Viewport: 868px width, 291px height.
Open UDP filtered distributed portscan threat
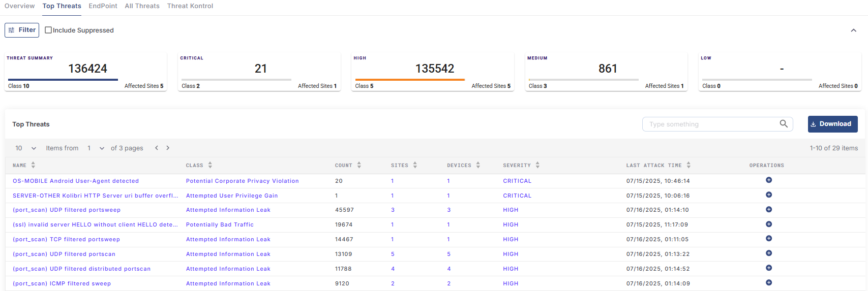[81, 269]
